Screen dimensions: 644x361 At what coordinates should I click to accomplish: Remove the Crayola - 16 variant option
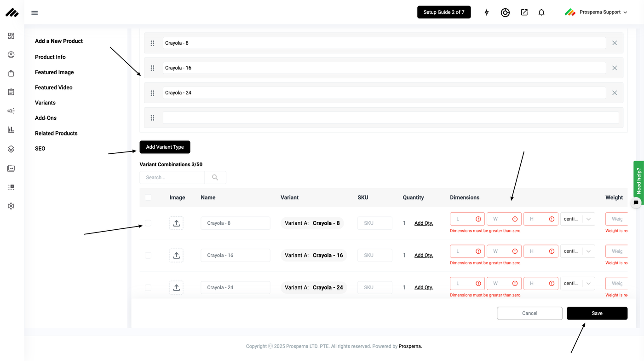pos(615,68)
